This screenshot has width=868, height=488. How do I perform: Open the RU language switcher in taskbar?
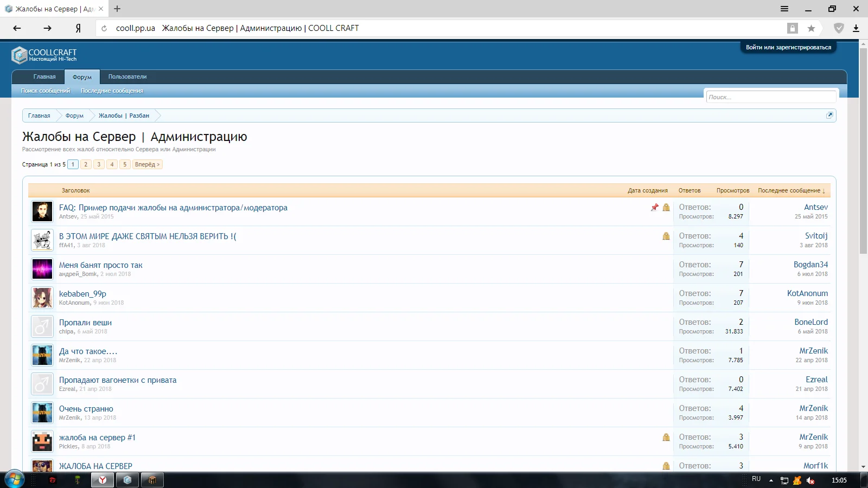756,479
